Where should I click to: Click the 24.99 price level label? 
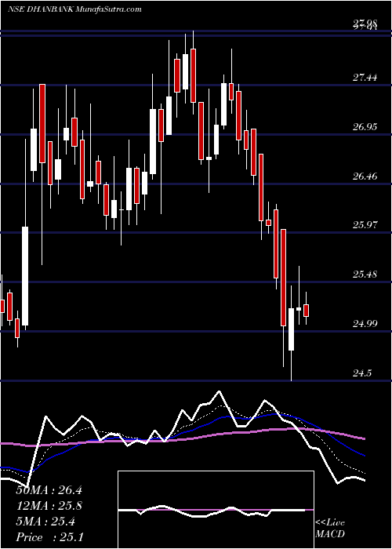click(x=365, y=323)
